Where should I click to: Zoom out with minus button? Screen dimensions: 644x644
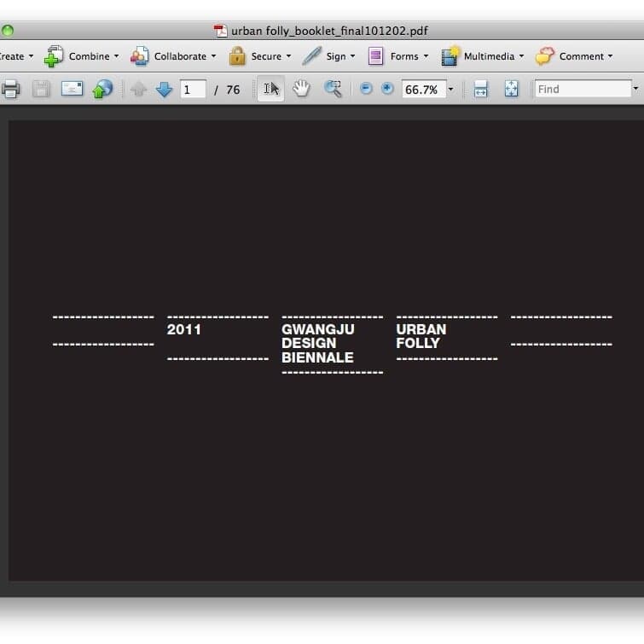click(366, 89)
